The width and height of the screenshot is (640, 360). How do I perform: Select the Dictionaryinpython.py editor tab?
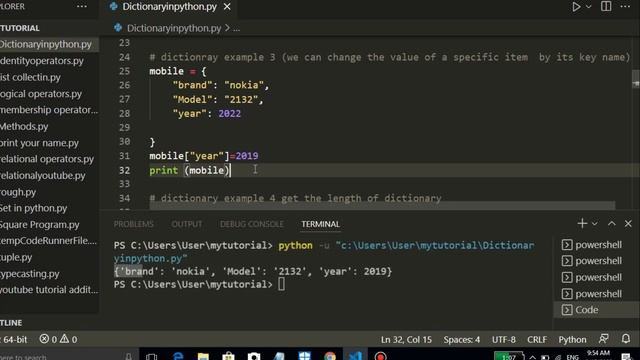(x=169, y=7)
